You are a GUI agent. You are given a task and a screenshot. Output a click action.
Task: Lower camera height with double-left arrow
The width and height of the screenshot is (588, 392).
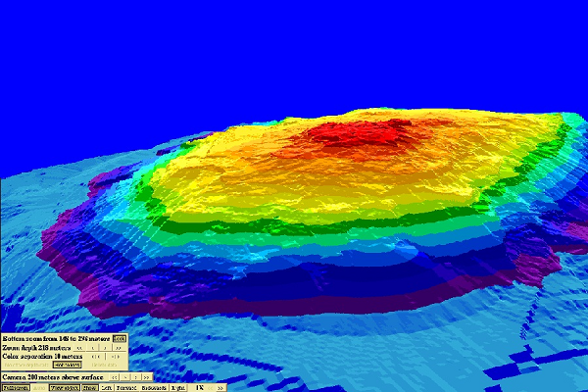tap(113, 377)
